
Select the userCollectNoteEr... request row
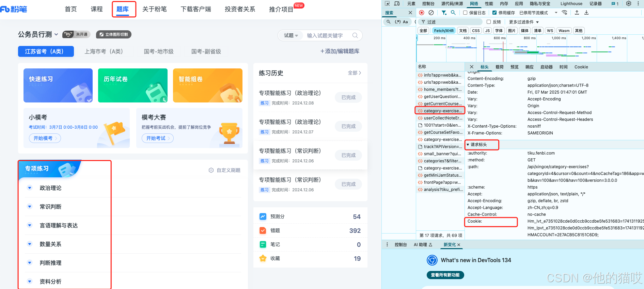click(440, 118)
